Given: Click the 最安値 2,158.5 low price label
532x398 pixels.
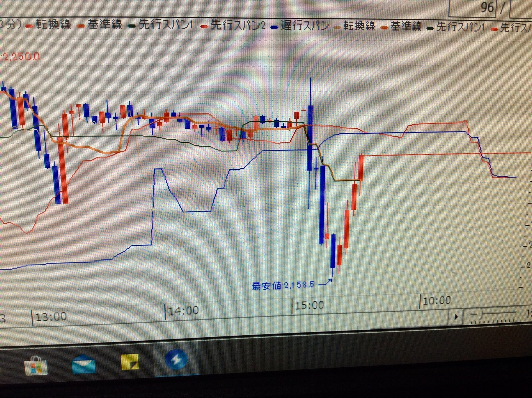Looking at the screenshot, I should [283, 285].
